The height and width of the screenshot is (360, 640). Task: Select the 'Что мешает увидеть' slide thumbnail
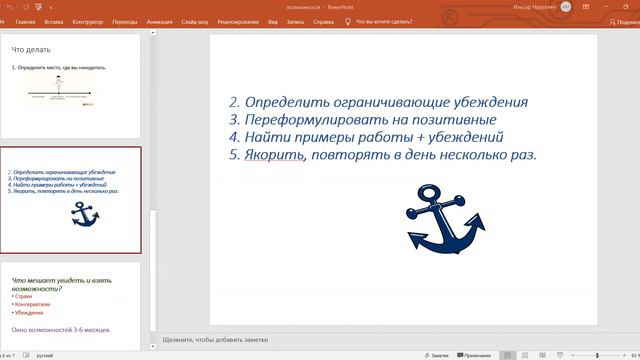click(71, 306)
